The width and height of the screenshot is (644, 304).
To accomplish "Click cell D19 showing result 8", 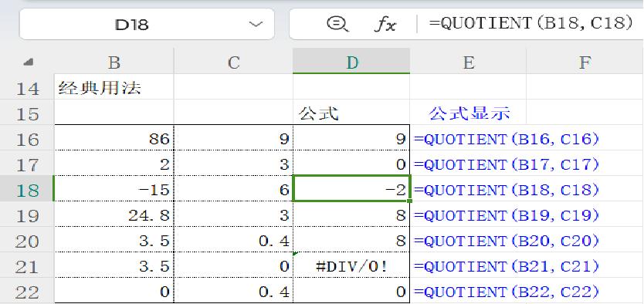I will [351, 214].
